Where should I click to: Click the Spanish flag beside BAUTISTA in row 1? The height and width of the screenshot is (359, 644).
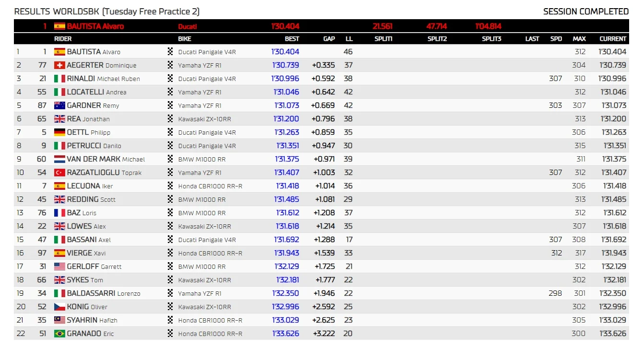pyautogui.click(x=59, y=52)
